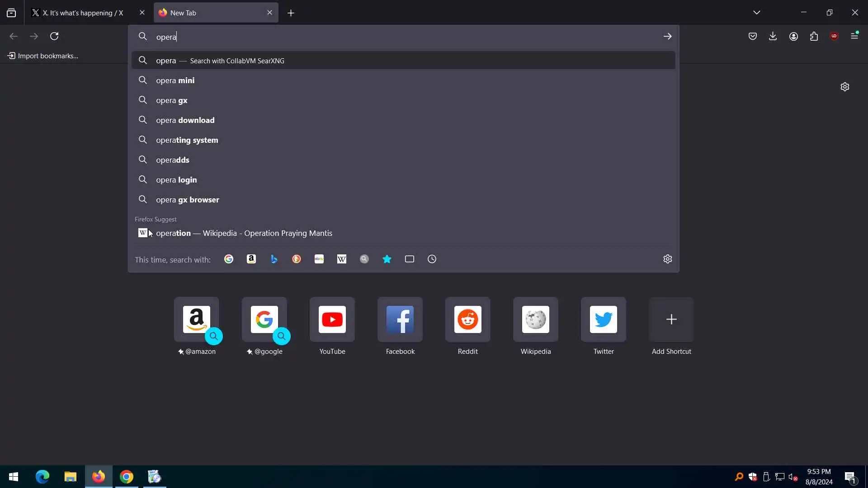Open Firefox View recent browsing panel

point(11,13)
